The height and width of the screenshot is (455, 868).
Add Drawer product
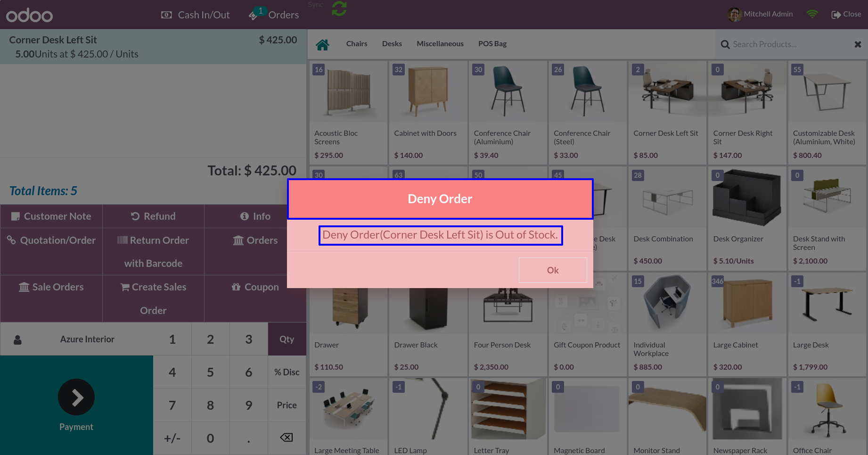pyautogui.click(x=348, y=332)
